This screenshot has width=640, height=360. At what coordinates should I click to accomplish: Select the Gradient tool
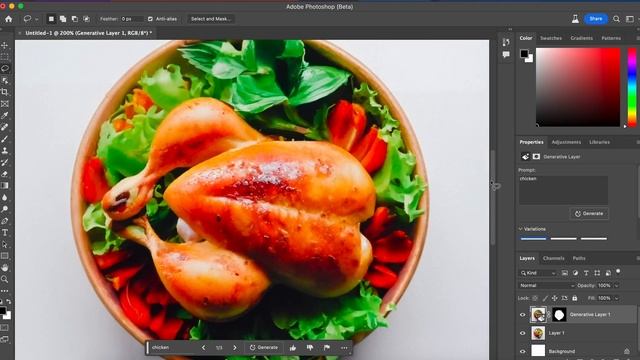pyautogui.click(x=5, y=186)
